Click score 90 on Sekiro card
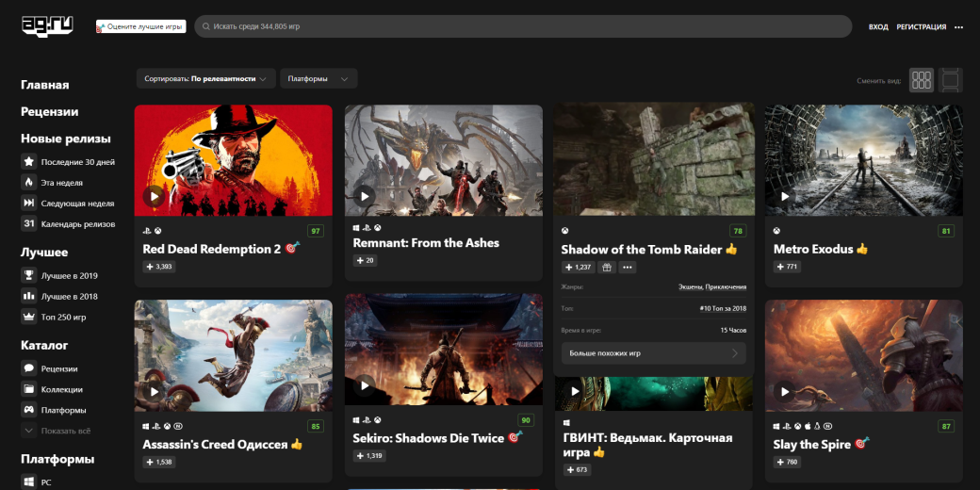980x490 pixels. [526, 420]
